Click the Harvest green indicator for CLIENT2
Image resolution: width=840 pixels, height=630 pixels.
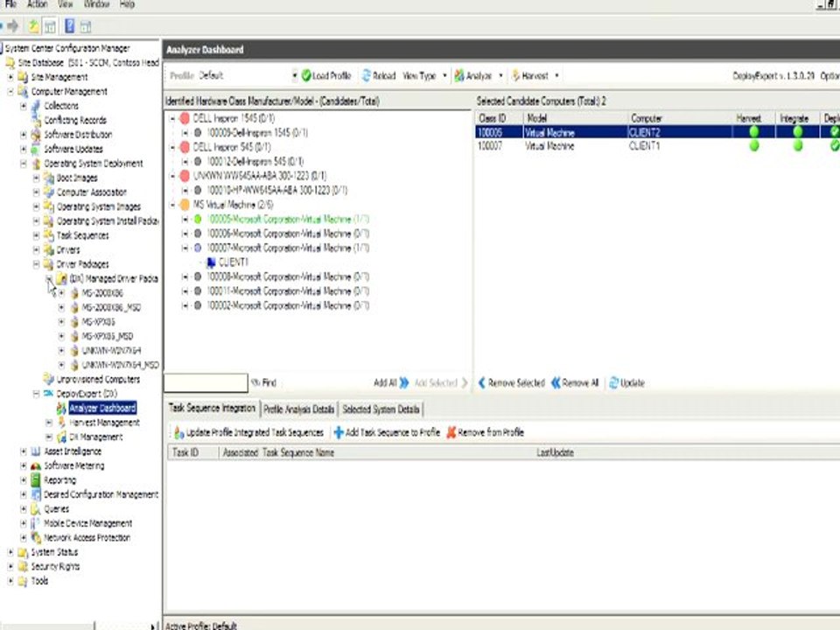[x=753, y=132]
